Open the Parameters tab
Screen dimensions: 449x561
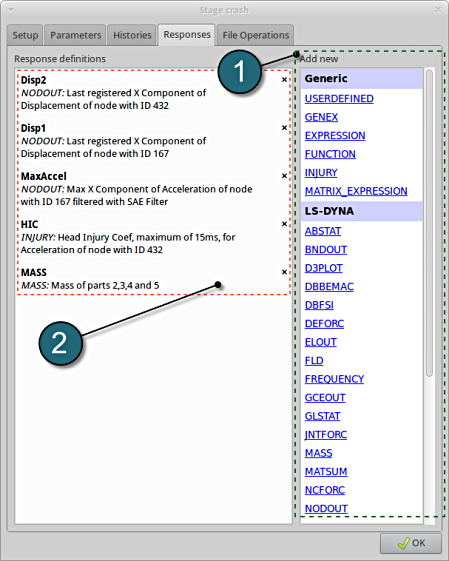click(x=75, y=35)
